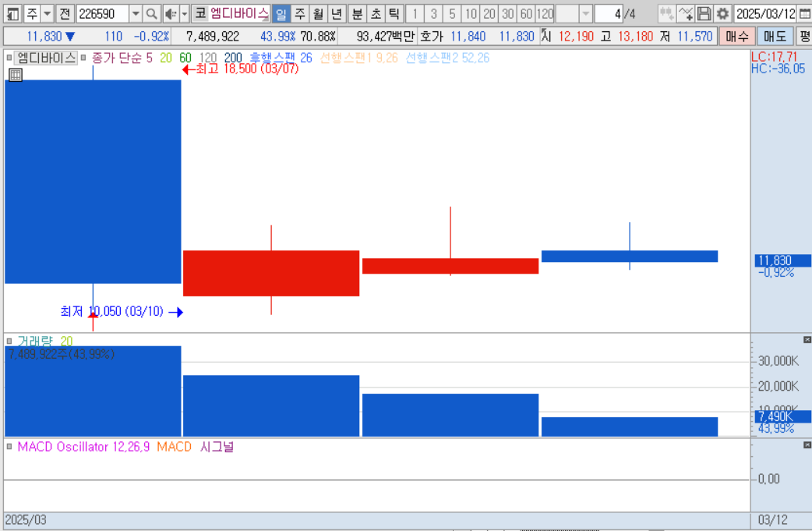Click the 선행스팬1 9,26 legend
812x531 pixels.
[x=359, y=58]
